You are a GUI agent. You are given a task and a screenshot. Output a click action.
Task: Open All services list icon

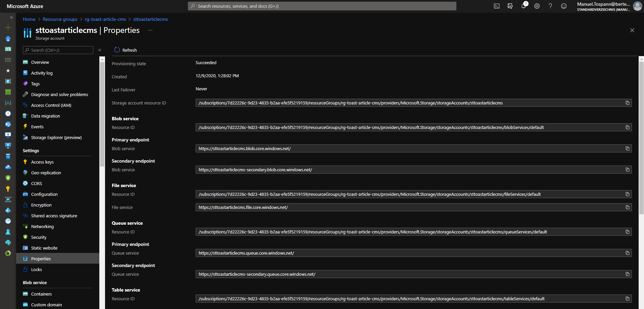8,60
